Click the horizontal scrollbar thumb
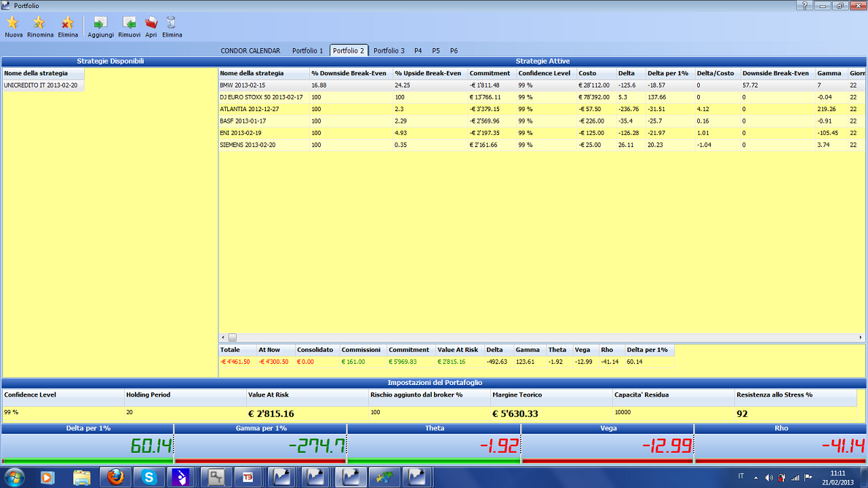 click(232, 337)
